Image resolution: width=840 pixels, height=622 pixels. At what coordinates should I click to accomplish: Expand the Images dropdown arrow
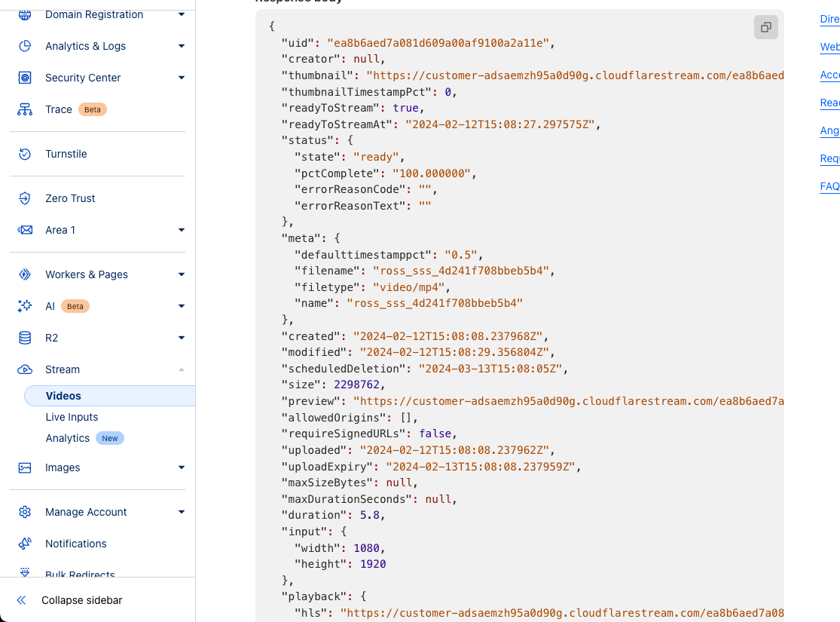point(182,467)
